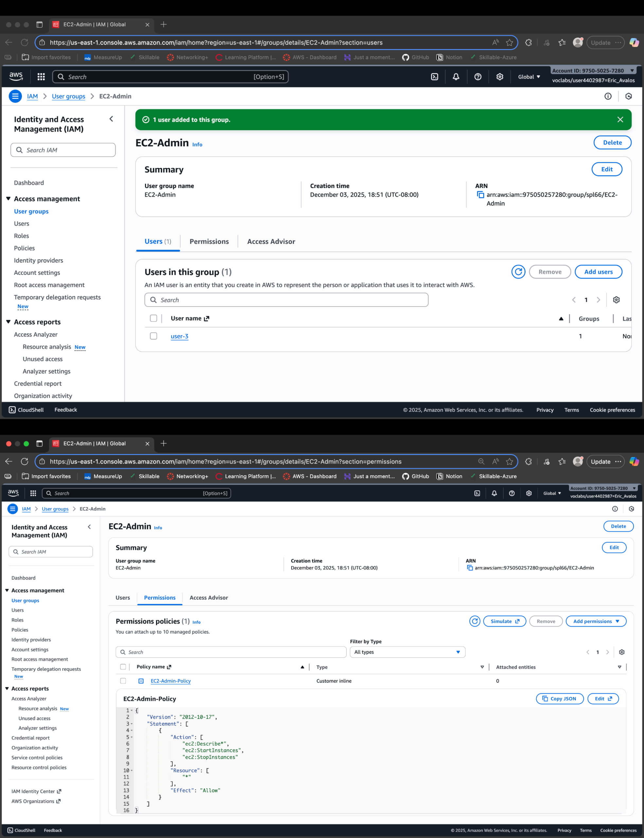Refresh the Permissions policies list
The image size is (644, 838).
pyautogui.click(x=474, y=621)
